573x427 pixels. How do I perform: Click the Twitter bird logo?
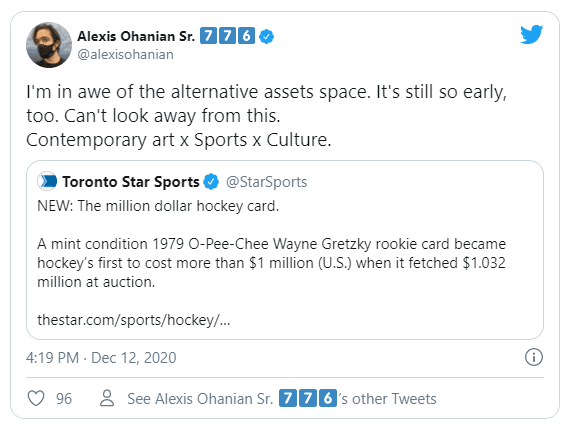(x=532, y=34)
